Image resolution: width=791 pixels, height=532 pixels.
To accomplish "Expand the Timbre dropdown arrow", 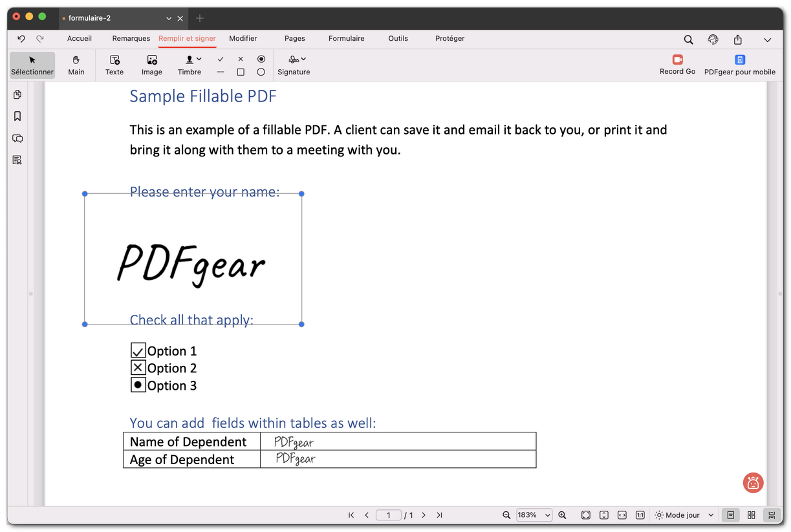I will point(200,59).
